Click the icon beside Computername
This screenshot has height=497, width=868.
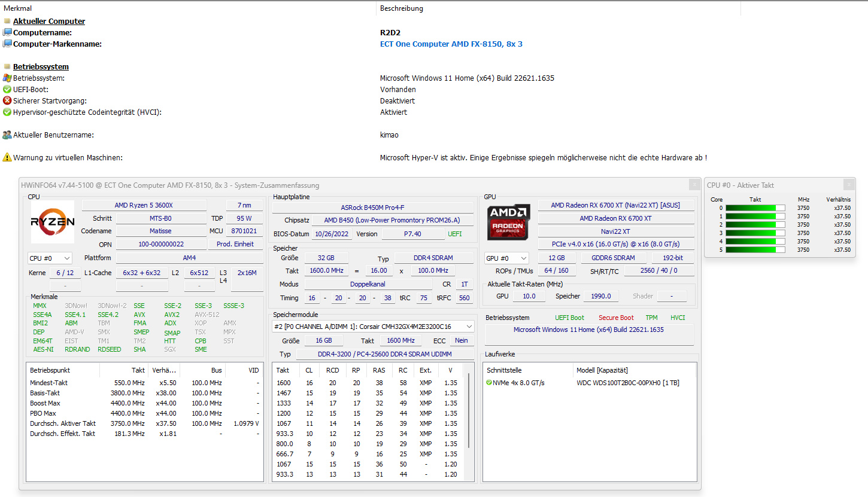(x=7, y=32)
